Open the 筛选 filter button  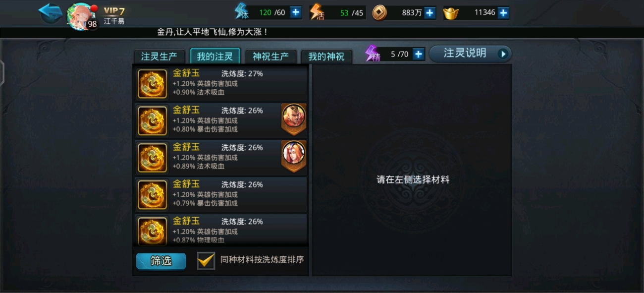pyautogui.click(x=161, y=261)
